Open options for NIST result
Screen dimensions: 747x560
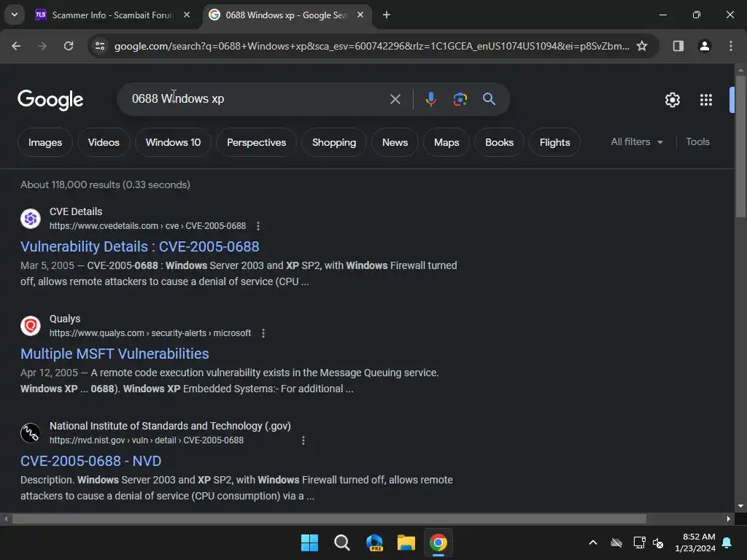point(303,440)
